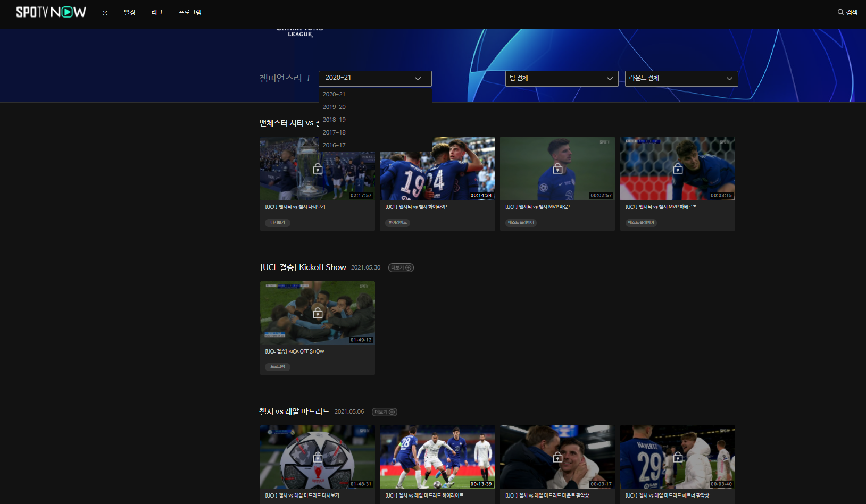Click 더보기 button next to 첼시 vs 레알 마드리드
The image size is (866, 504).
point(385,412)
